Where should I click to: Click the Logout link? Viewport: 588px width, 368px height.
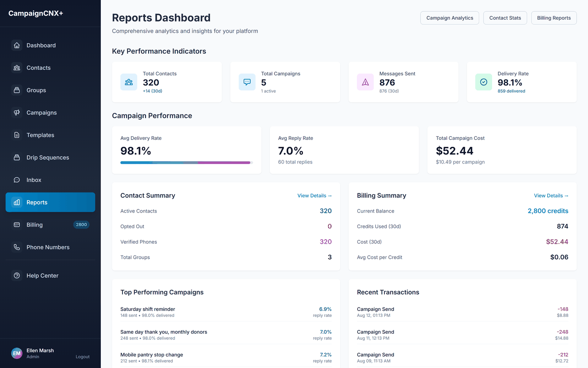(x=82, y=357)
